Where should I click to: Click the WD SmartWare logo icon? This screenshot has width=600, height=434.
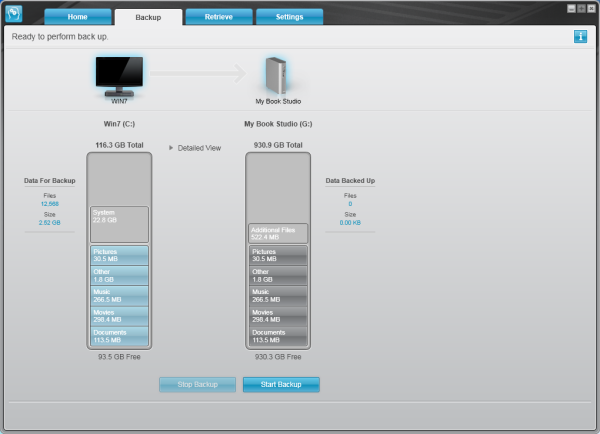pyautogui.click(x=14, y=14)
